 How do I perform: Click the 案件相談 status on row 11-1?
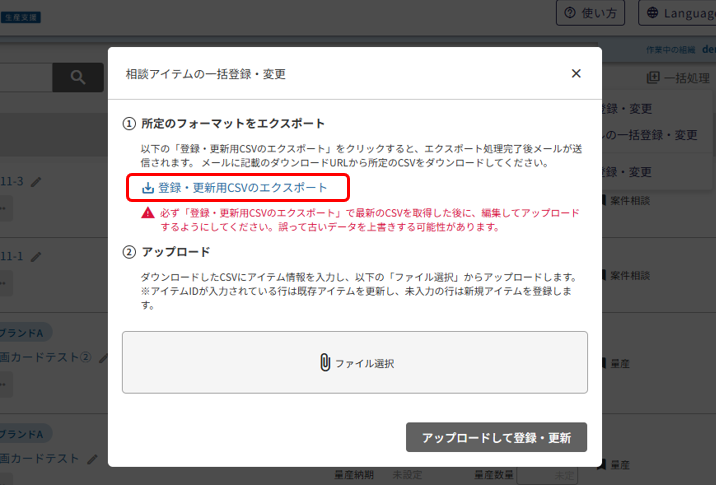[x=630, y=273]
